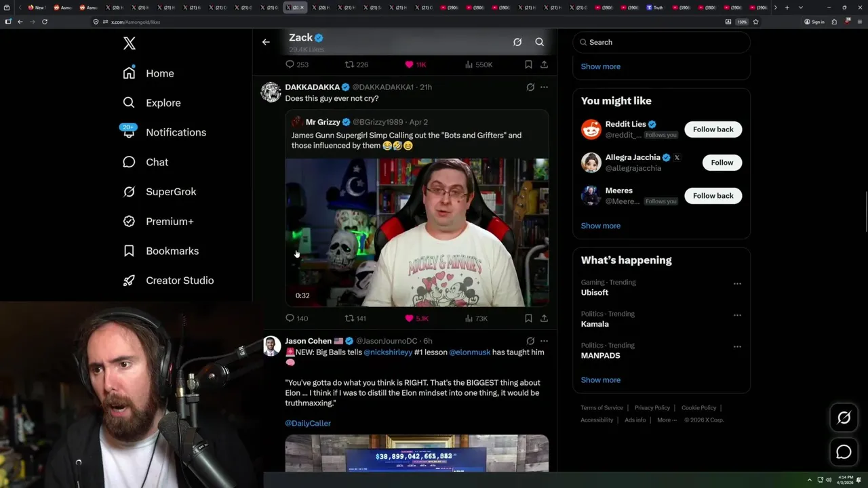Follow Allegra Jacchia
Image resolution: width=868 pixels, height=488 pixels.
(x=722, y=163)
